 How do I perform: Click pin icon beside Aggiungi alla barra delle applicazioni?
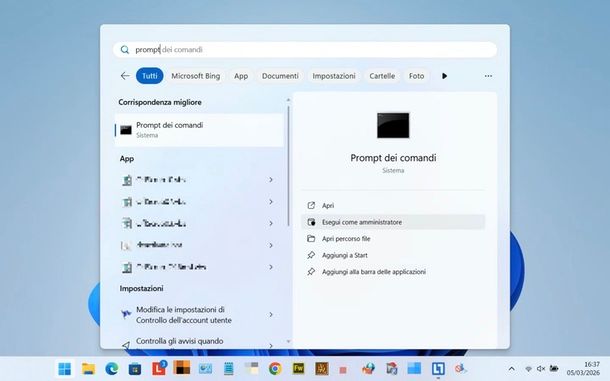point(311,272)
